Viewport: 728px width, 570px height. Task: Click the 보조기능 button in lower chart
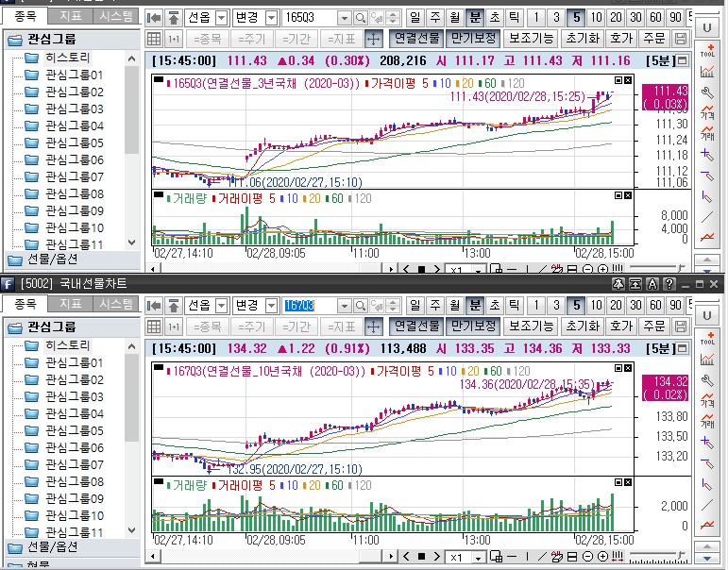click(531, 327)
